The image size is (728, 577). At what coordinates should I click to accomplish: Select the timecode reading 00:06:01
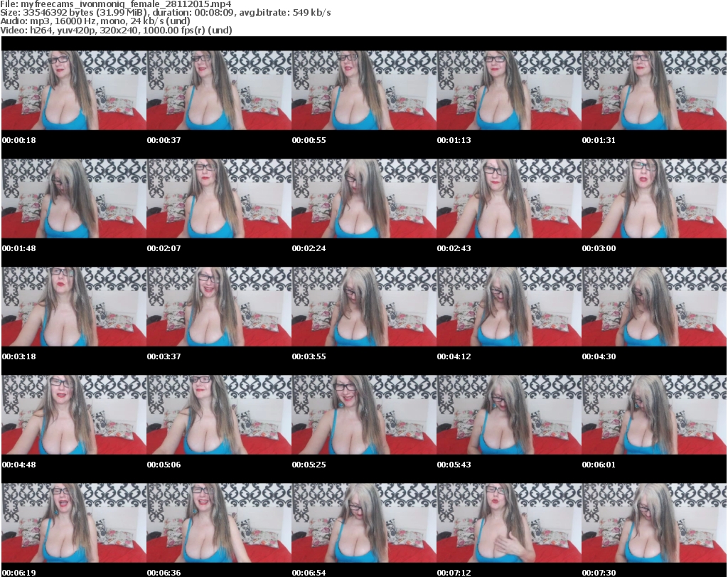point(599,465)
